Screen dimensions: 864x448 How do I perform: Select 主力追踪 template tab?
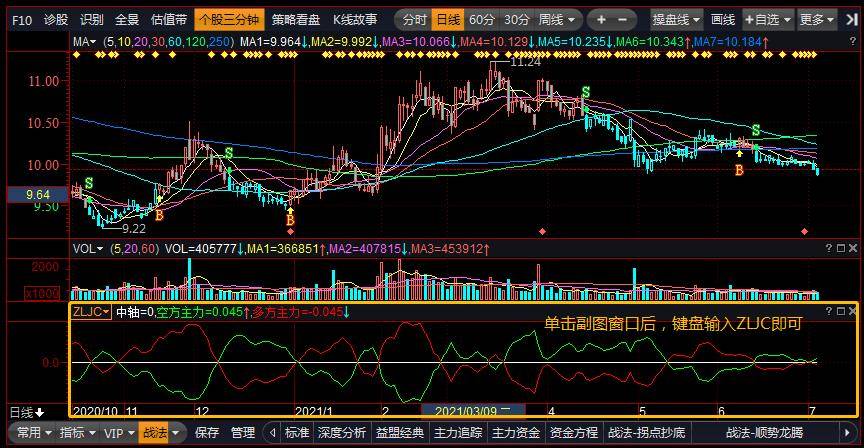pos(458,433)
